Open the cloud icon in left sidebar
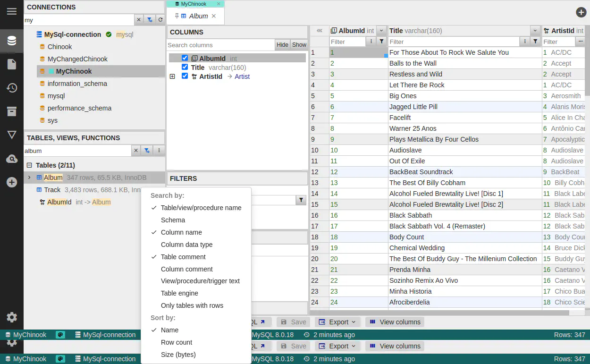The width and height of the screenshot is (590, 364). (12, 159)
